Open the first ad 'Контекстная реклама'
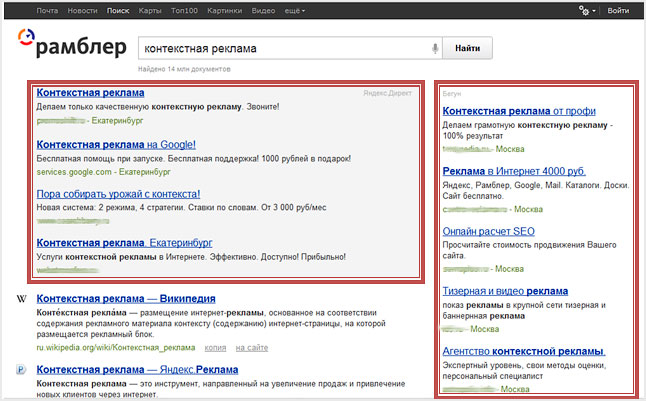The width and height of the screenshot is (646, 401). point(90,93)
